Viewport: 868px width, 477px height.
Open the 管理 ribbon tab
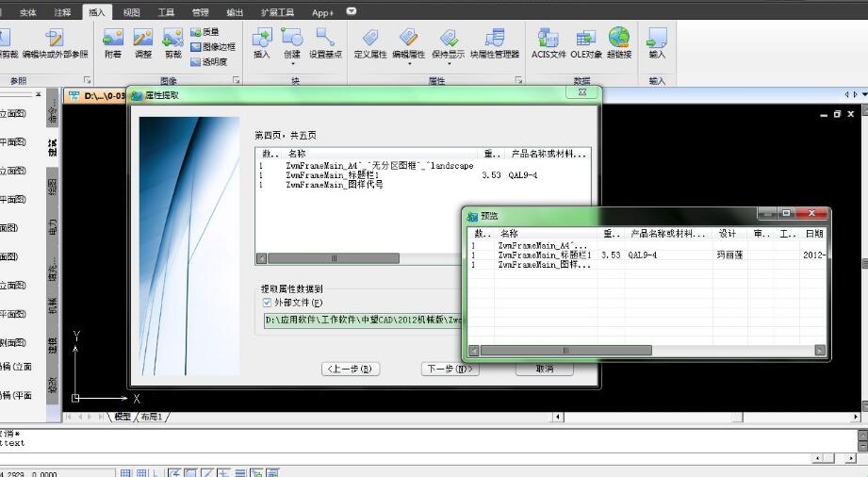coord(201,12)
